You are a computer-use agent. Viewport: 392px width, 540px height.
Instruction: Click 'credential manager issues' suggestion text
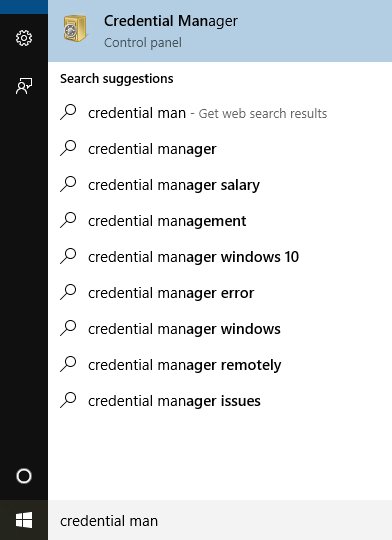(x=174, y=401)
